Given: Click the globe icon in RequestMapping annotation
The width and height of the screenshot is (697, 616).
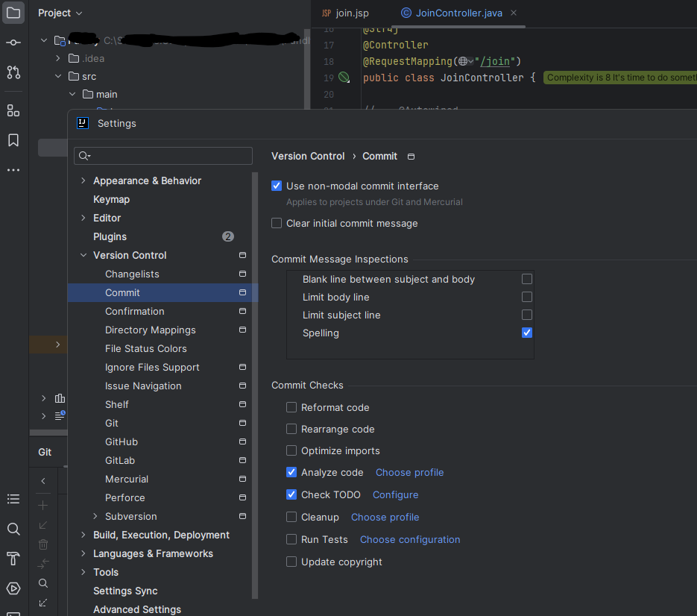Looking at the screenshot, I should 463,61.
